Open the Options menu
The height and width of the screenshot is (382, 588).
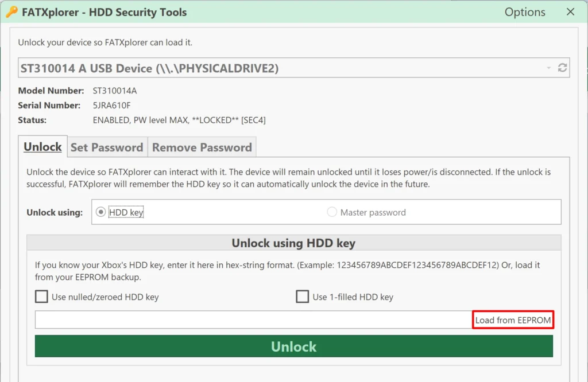pyautogui.click(x=525, y=12)
